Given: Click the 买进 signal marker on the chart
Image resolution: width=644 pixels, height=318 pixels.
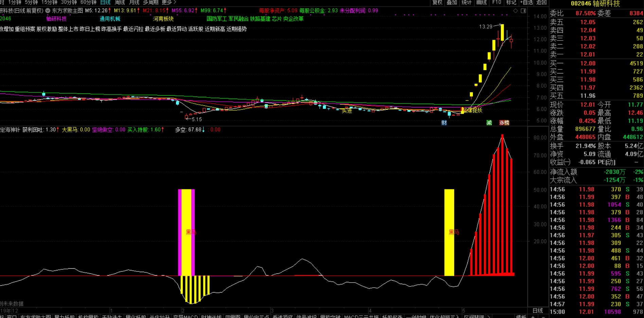Looking at the screenshot, I should coord(347,111).
